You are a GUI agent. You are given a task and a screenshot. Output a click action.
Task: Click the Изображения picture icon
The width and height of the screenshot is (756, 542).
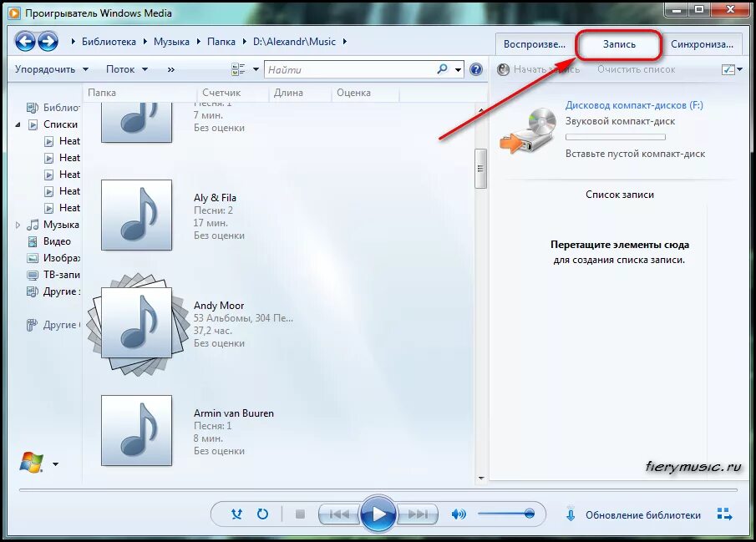pyautogui.click(x=33, y=258)
